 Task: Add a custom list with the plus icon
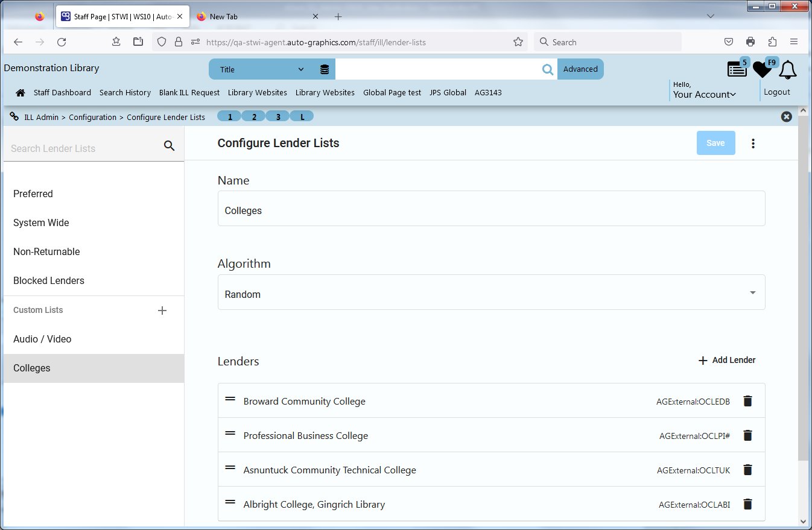coord(162,311)
